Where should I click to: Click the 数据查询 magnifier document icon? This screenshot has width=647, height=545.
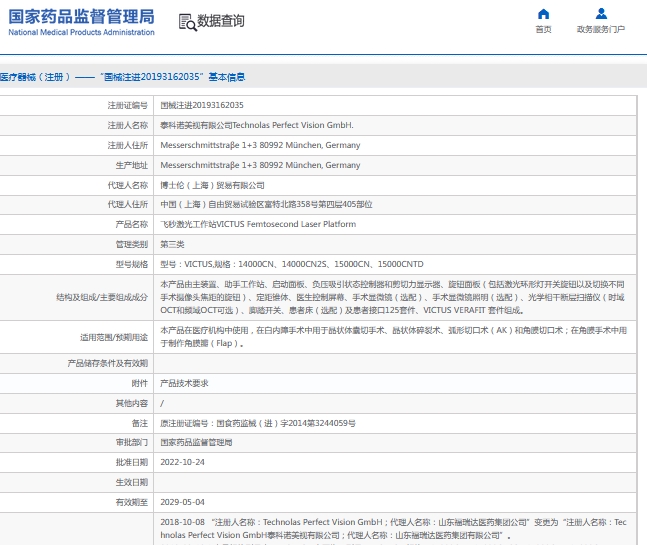click(187, 22)
